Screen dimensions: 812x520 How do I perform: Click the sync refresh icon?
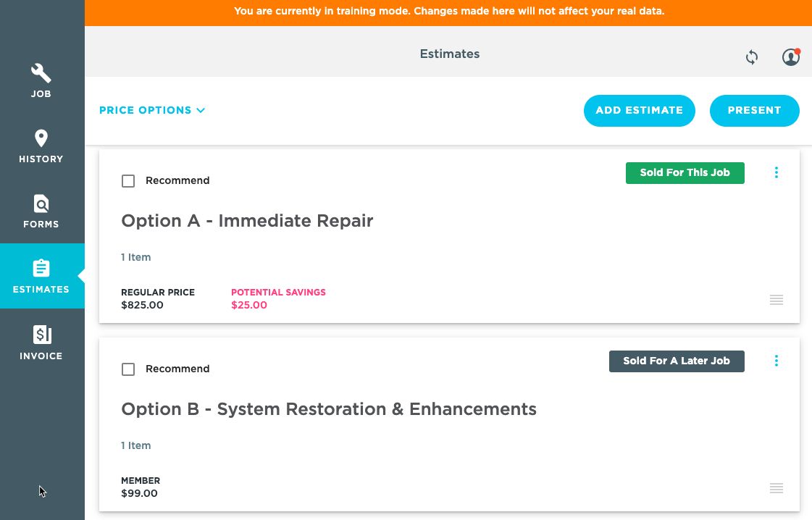[752, 57]
